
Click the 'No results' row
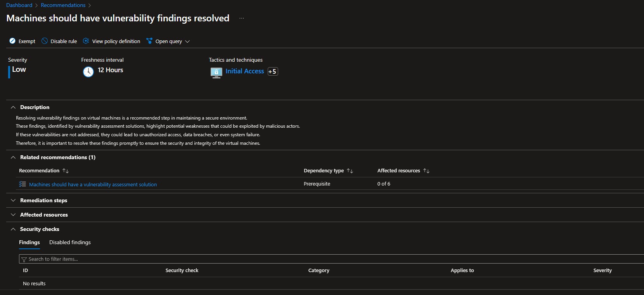331,283
